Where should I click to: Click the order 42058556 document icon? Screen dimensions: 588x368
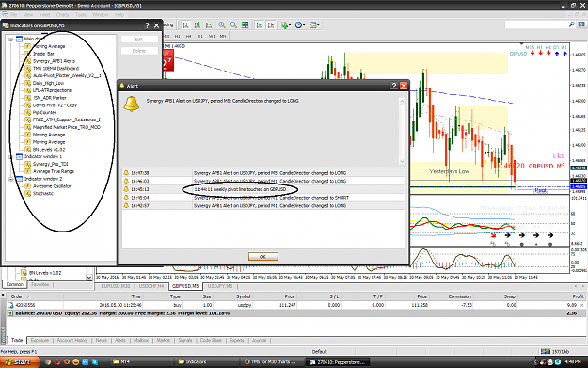click(10, 305)
